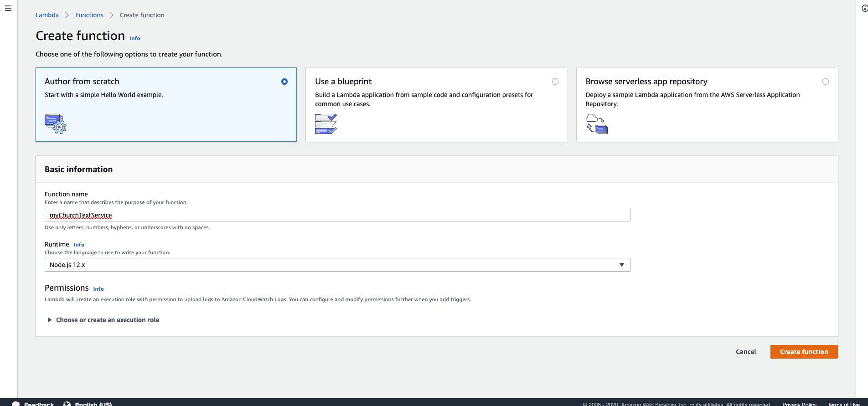Viewport: 868px width, 406px height.
Task: Open the Runtime Node.js 12.x dropdown
Action: coord(337,265)
